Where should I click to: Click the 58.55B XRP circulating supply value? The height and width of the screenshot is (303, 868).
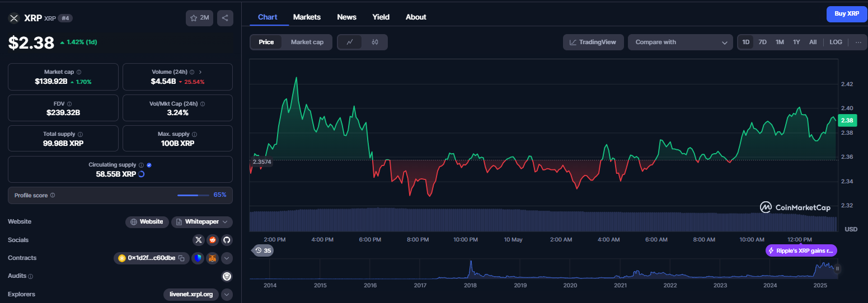(116, 174)
